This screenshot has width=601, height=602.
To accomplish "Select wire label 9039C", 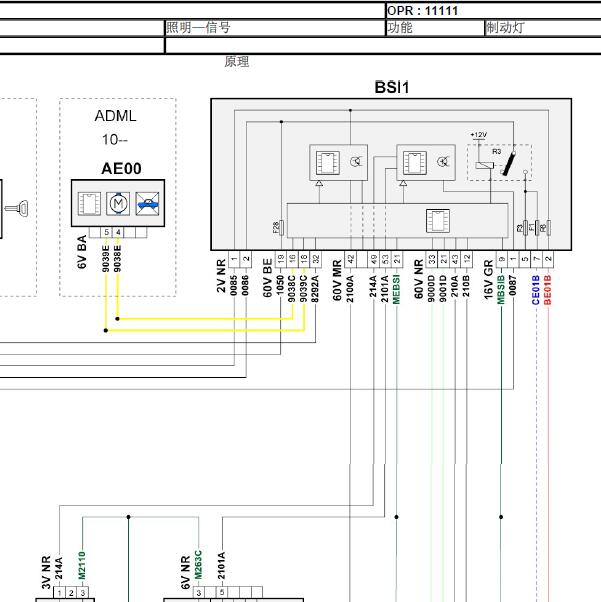I will click(303, 289).
